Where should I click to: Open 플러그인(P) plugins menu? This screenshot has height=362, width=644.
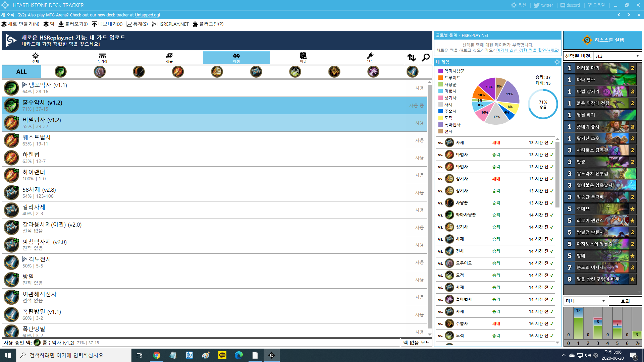(x=208, y=24)
